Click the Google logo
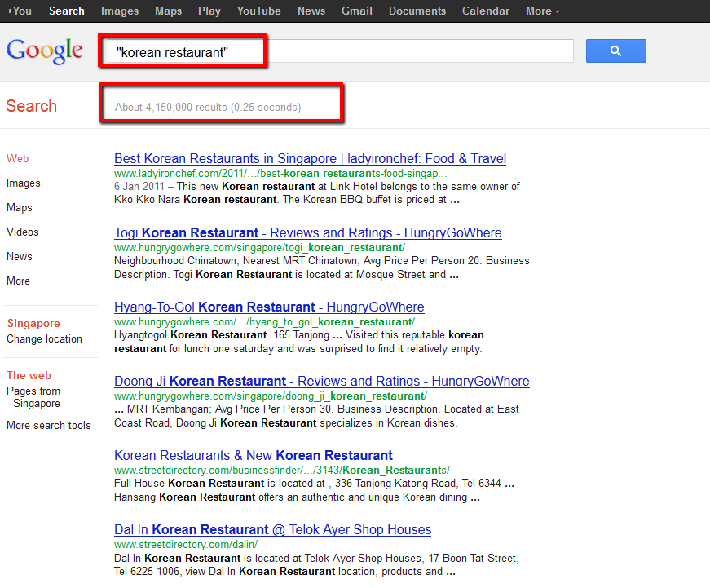The height and width of the screenshot is (588, 710). click(x=44, y=51)
